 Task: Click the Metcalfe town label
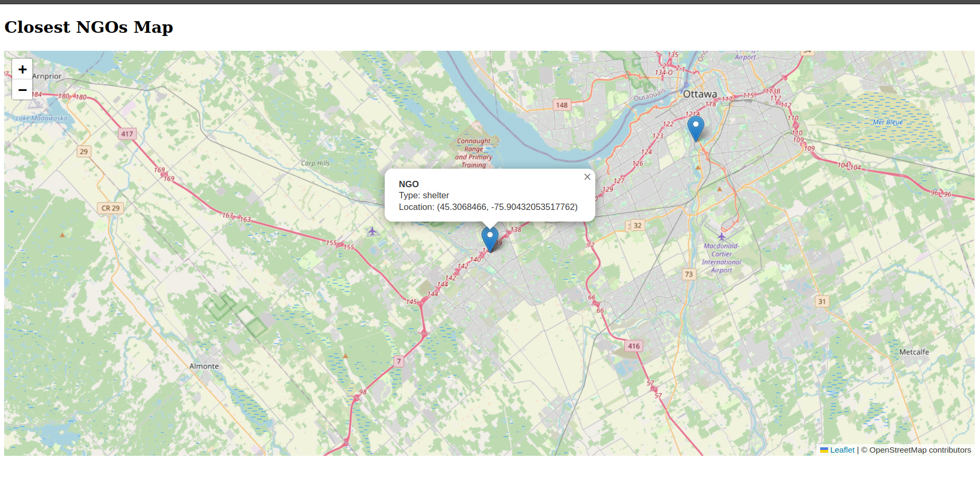[x=914, y=352]
